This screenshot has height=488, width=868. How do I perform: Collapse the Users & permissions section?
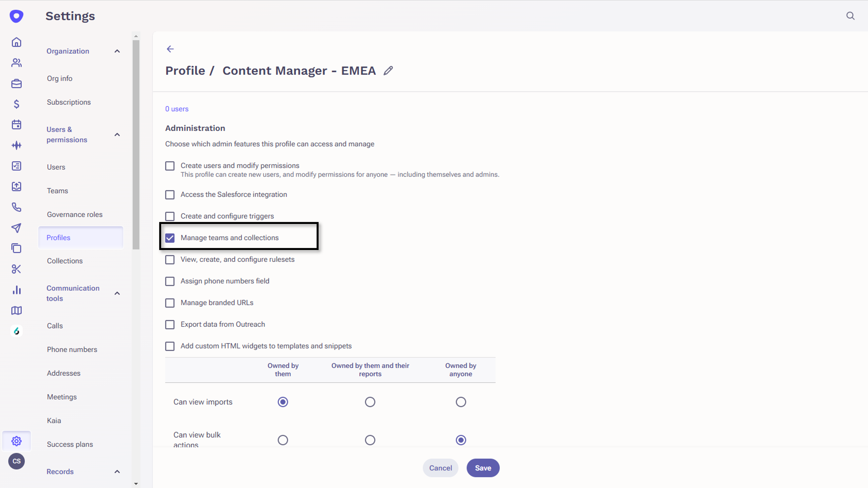[117, 134]
